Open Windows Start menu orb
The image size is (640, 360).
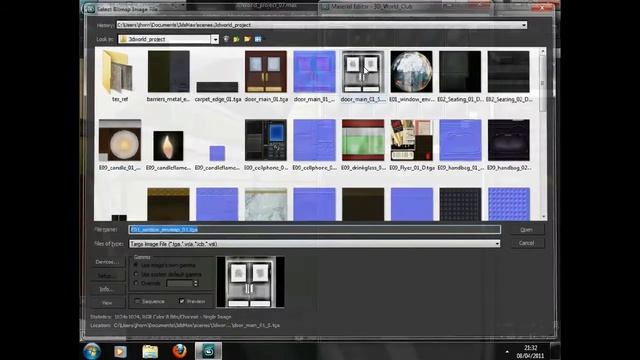[91, 351]
